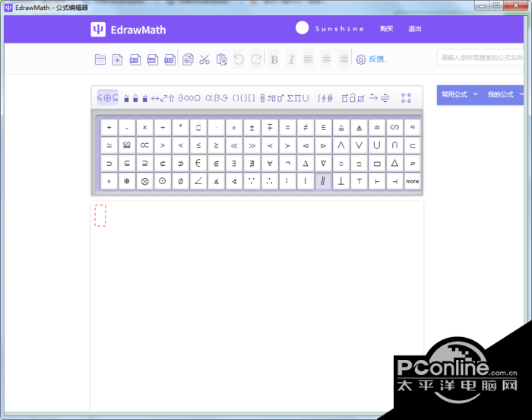The width and height of the screenshot is (532, 420).
Task: Open the labeled arrows templates tab
Action: coord(379,98)
